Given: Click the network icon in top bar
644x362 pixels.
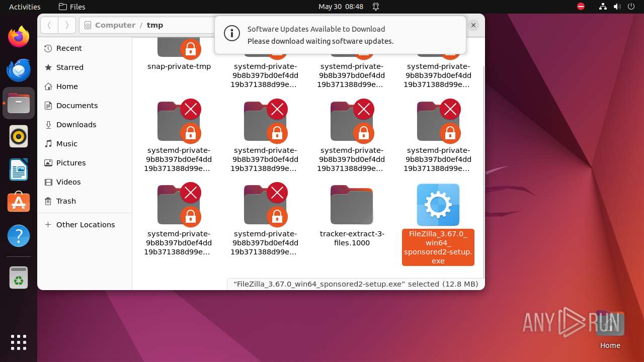Looking at the screenshot, I should pos(603,7).
